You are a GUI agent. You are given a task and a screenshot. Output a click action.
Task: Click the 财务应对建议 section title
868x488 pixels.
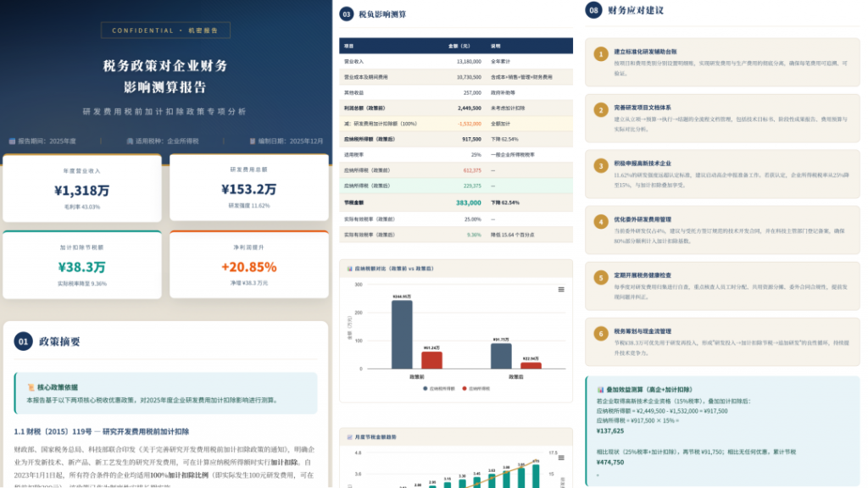point(636,10)
